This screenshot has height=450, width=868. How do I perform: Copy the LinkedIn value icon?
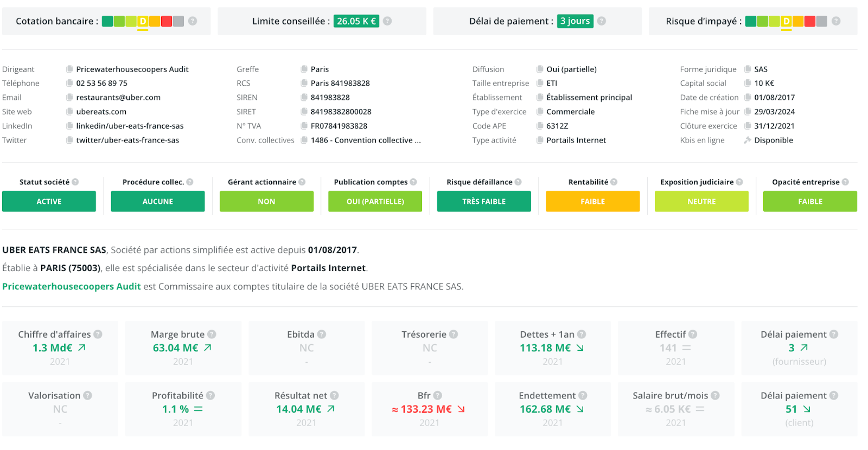(69, 126)
